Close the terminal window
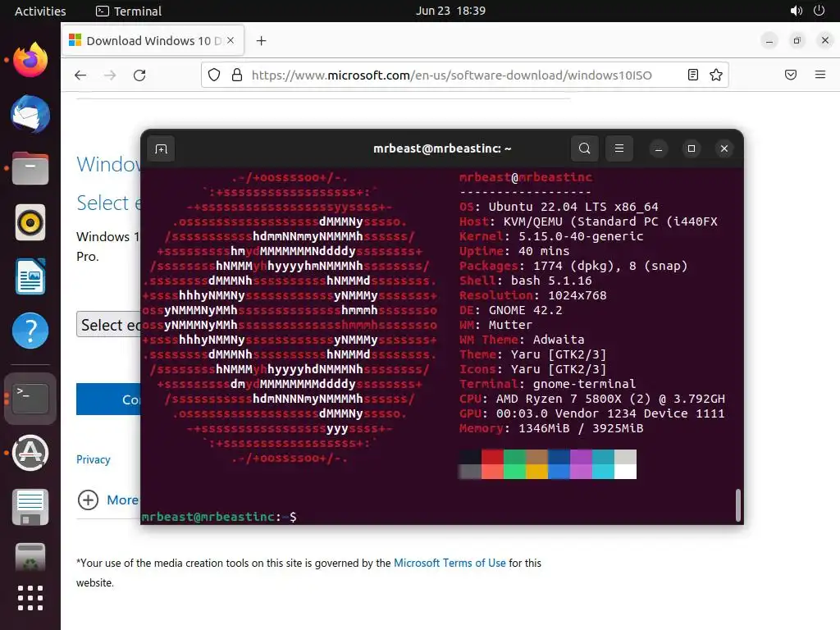 724,148
